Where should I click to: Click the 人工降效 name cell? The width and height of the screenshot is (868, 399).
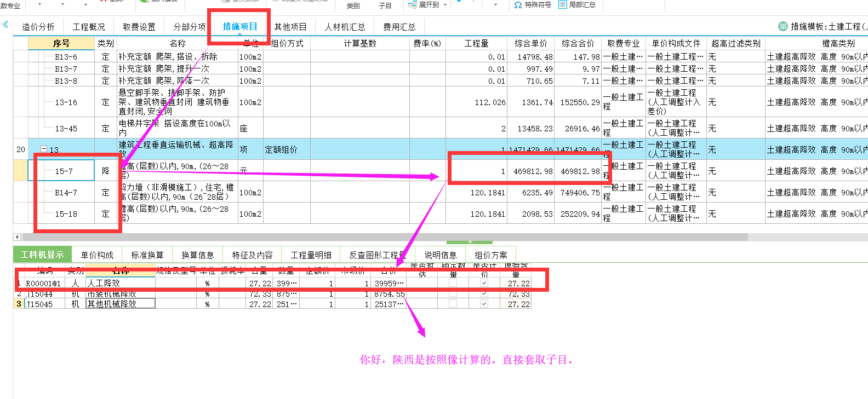121,283
